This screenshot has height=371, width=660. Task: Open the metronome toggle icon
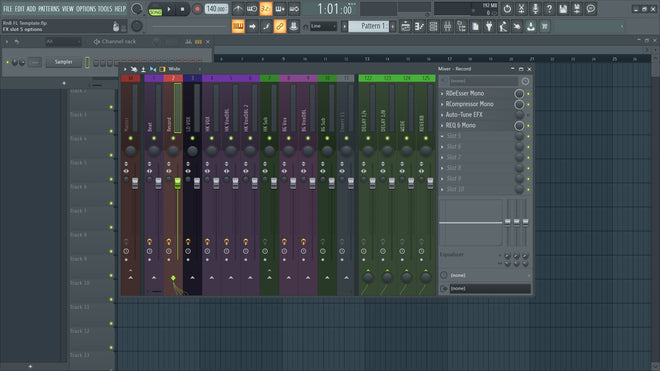pos(238,9)
